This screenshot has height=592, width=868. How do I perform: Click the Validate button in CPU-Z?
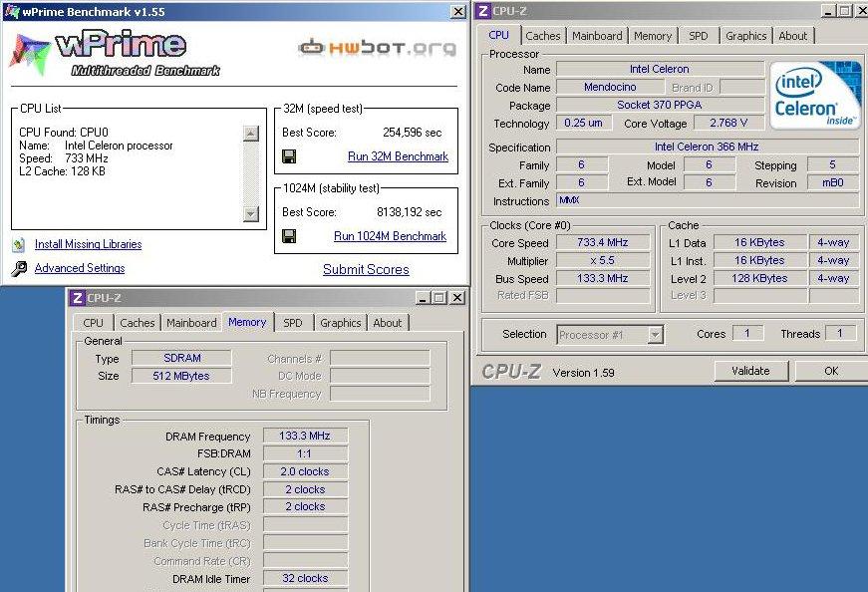pyautogui.click(x=751, y=371)
